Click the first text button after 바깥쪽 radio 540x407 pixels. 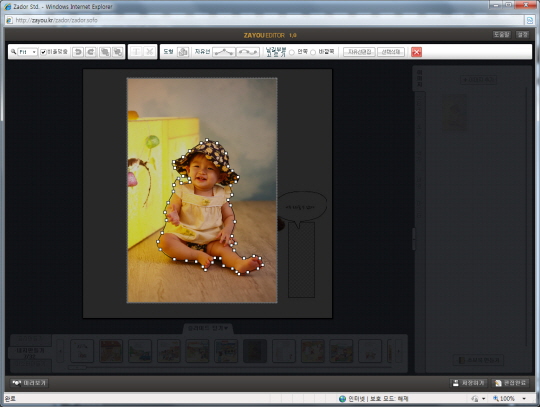pos(359,52)
